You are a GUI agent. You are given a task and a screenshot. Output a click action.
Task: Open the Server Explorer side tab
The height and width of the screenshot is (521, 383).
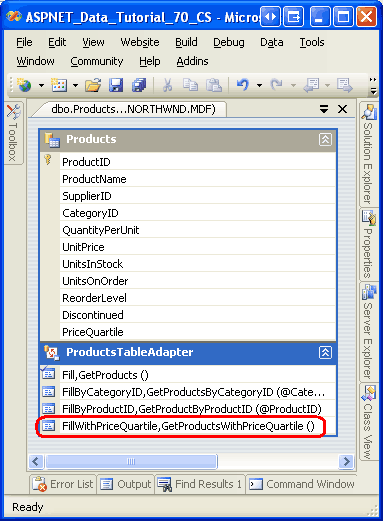click(x=368, y=332)
